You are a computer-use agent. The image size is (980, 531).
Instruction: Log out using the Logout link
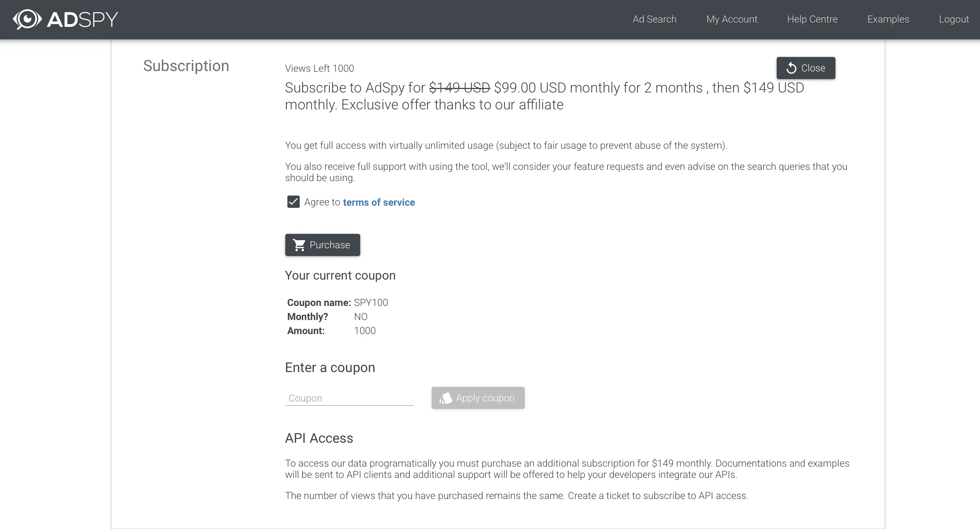click(x=953, y=19)
